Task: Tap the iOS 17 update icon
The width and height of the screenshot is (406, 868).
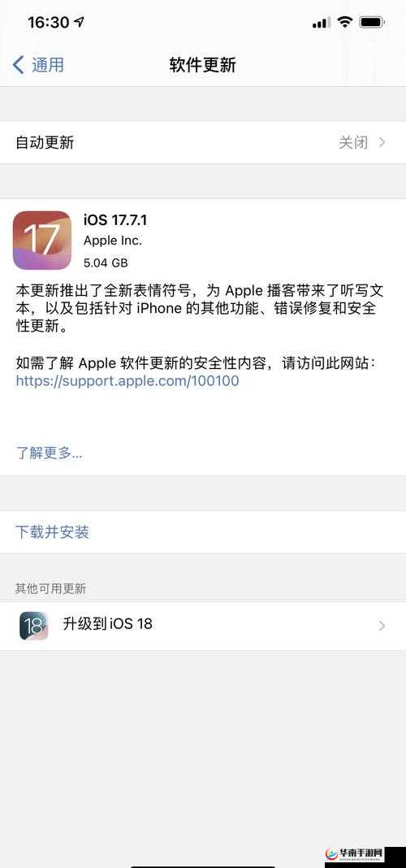Action: [42, 241]
